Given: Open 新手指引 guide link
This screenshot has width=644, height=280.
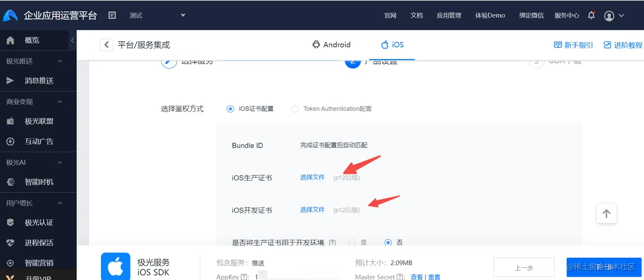Looking at the screenshot, I should (x=573, y=45).
